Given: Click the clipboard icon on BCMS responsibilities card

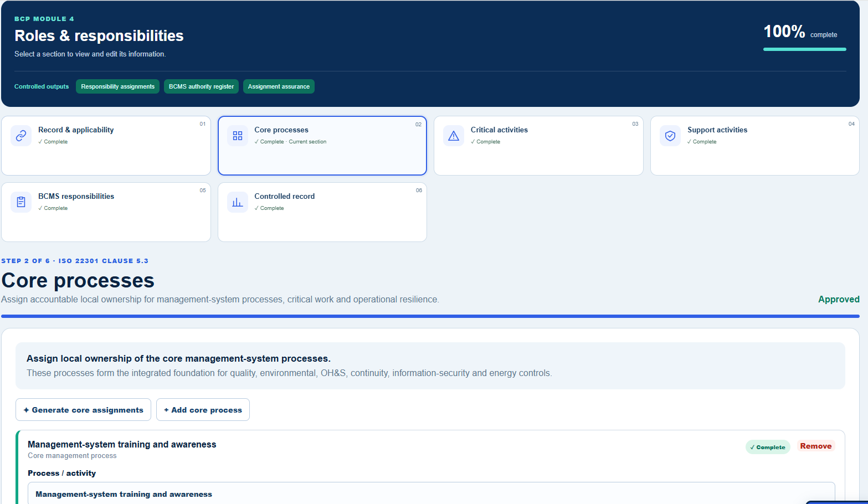Looking at the screenshot, I should [21, 202].
